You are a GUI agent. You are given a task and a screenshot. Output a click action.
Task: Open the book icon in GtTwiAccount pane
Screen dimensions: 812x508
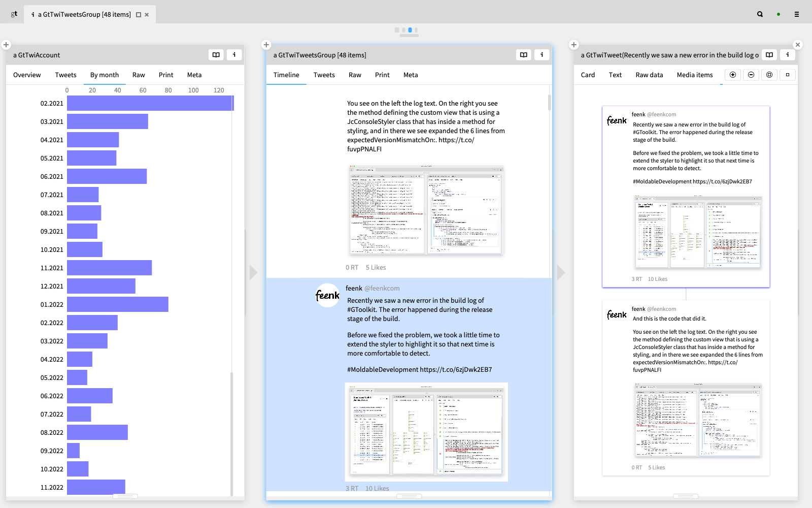pyautogui.click(x=216, y=55)
